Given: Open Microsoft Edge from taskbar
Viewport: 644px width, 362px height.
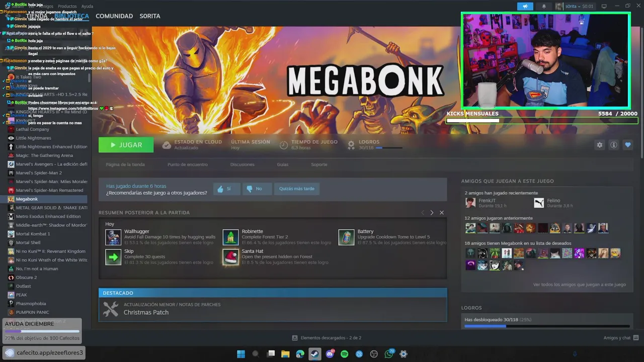Looking at the screenshot, I should (300, 354).
